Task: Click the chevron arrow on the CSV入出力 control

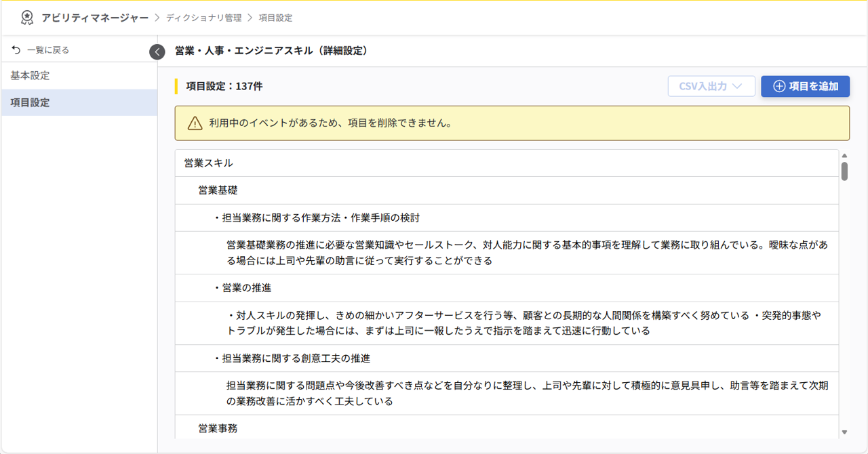Action: click(738, 85)
